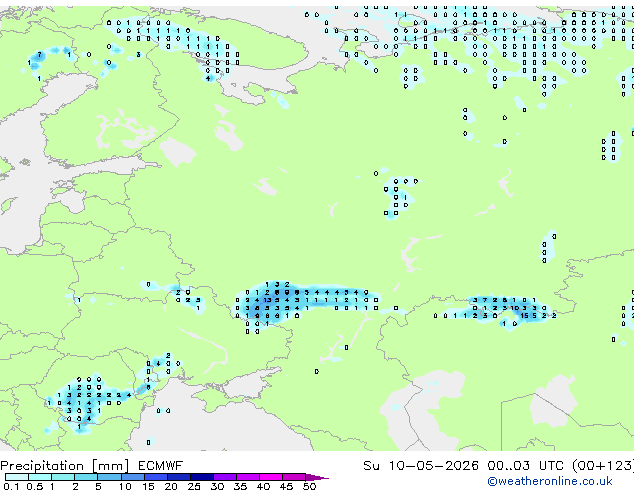The image size is (634, 490).
Task: Click the '7' precipitation value over Norway
Action: (39, 55)
